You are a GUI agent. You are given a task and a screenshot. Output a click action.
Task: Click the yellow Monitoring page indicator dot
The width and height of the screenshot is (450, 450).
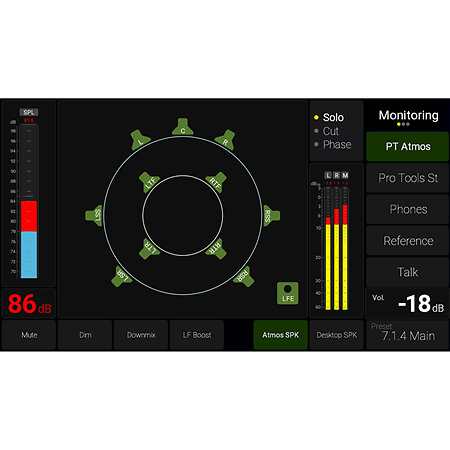point(399,124)
